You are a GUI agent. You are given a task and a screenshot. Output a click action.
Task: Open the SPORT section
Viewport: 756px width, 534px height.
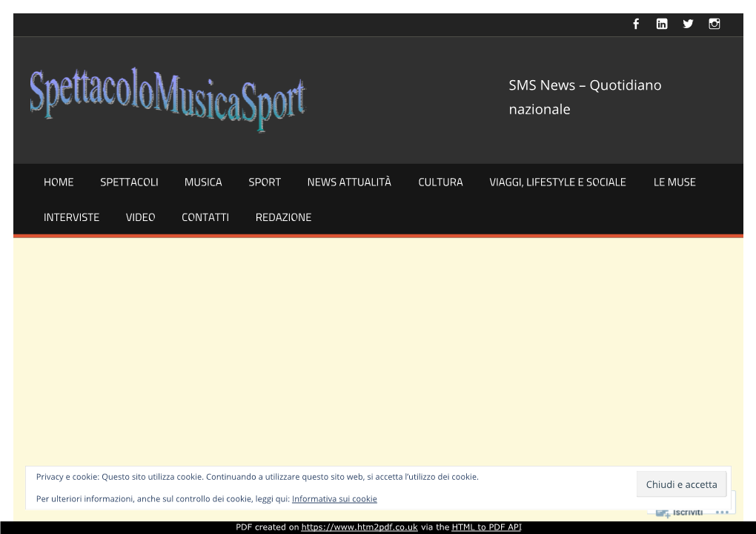click(265, 182)
